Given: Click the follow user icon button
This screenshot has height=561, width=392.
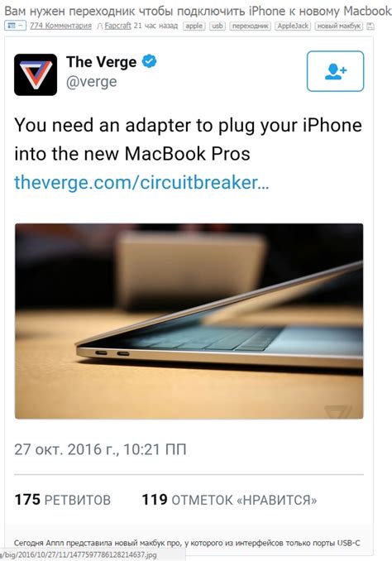Looking at the screenshot, I should 335,71.
